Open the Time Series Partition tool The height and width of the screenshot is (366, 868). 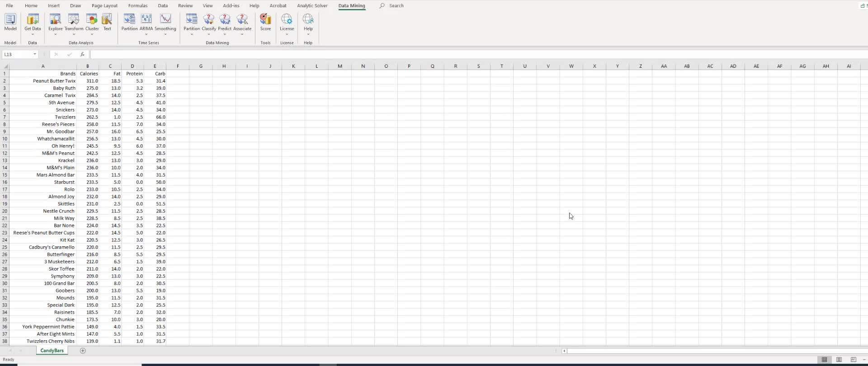tap(129, 22)
